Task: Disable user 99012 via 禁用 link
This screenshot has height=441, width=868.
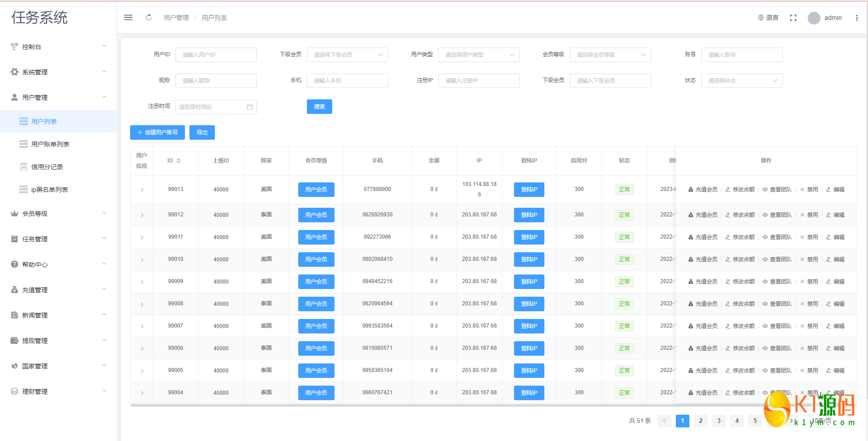Action: click(x=810, y=215)
